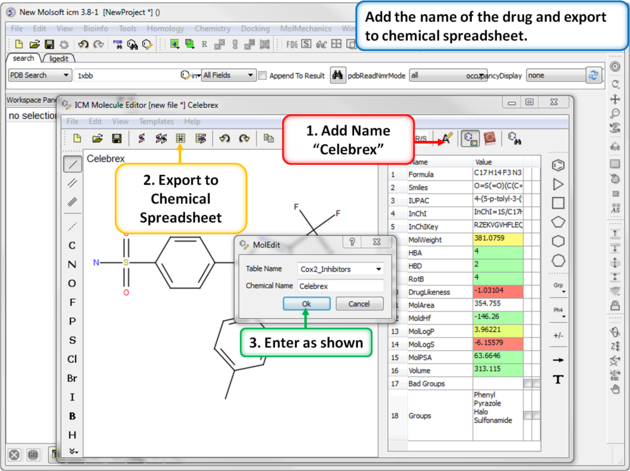Select the triangle ring template
This screenshot has height=471, width=630.
pyautogui.click(x=558, y=184)
